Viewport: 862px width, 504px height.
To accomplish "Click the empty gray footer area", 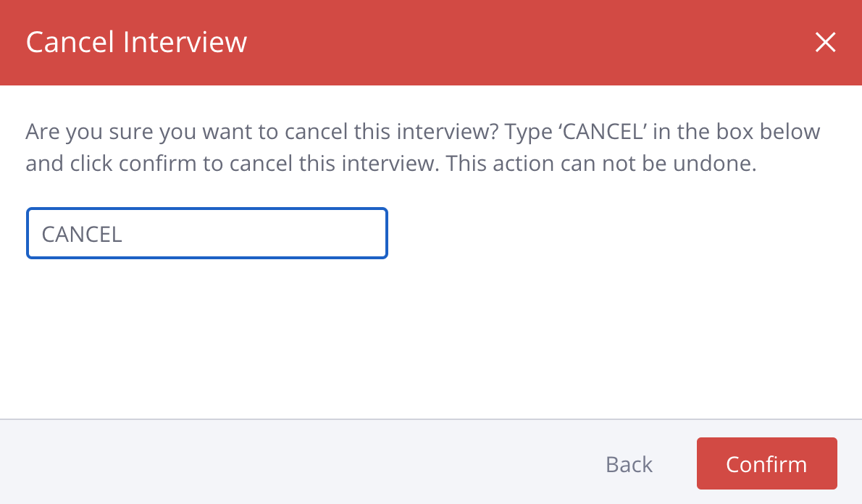I will click(x=290, y=463).
